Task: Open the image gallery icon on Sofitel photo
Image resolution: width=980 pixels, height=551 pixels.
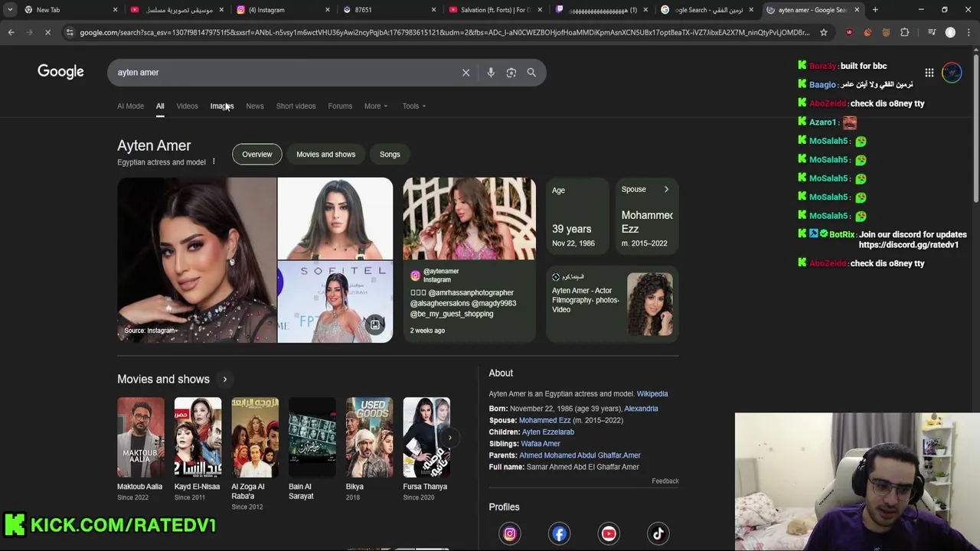Action: pos(375,325)
